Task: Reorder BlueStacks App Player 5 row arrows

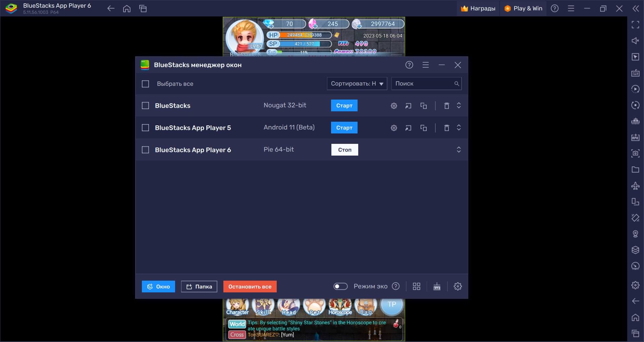Action: [x=459, y=128]
